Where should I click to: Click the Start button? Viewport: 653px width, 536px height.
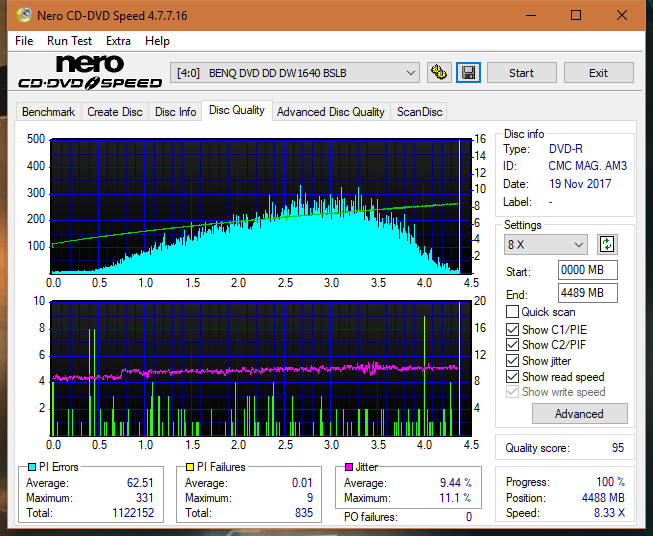coord(521,73)
